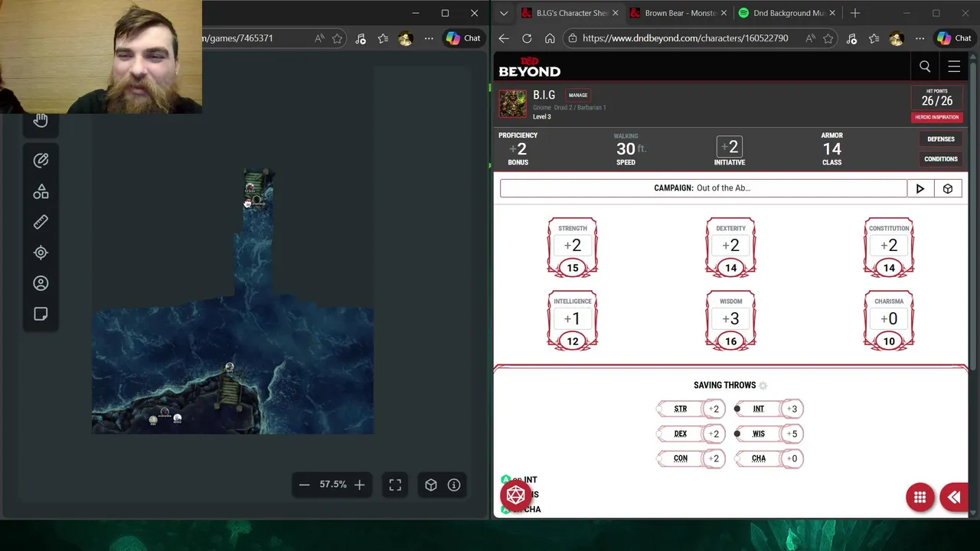This screenshot has height=551, width=980.
Task: Close the Brown Bear tab
Action: tap(724, 13)
